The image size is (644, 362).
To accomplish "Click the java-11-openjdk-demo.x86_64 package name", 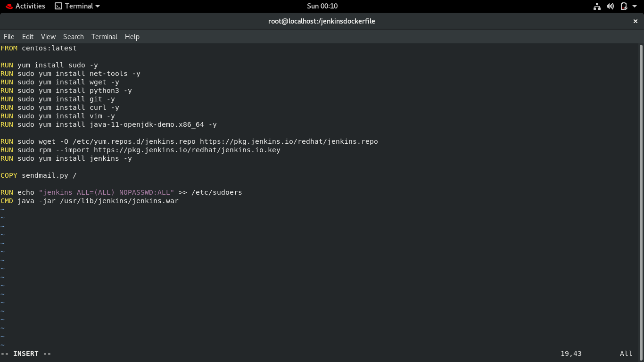I will (x=147, y=124).
